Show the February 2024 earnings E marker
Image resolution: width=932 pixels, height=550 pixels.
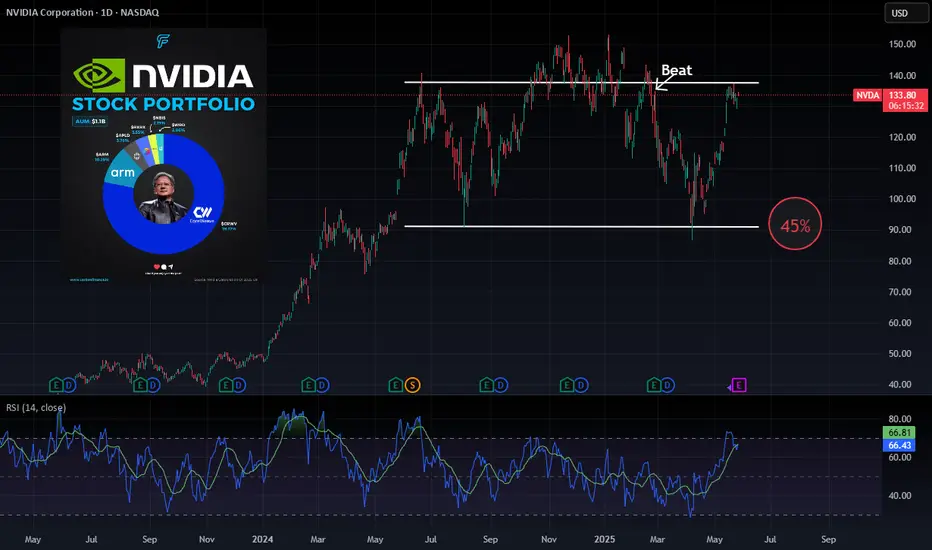pyautogui.click(x=308, y=385)
